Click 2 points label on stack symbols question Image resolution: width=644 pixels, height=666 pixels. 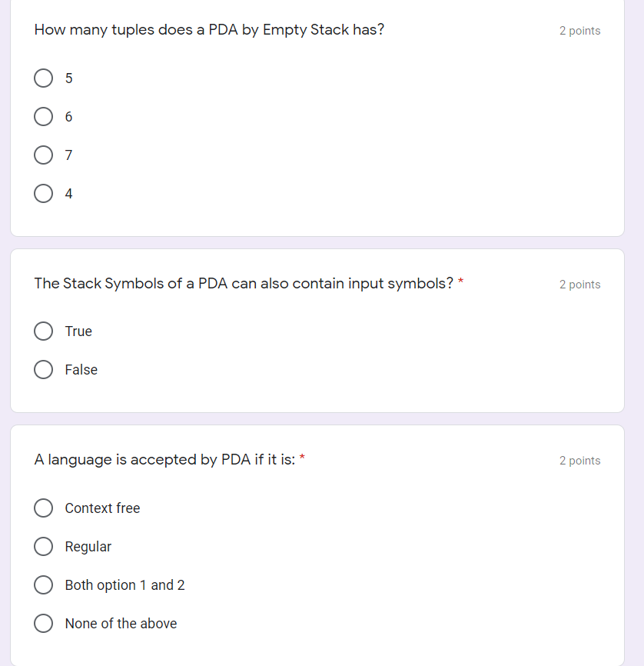pos(579,285)
